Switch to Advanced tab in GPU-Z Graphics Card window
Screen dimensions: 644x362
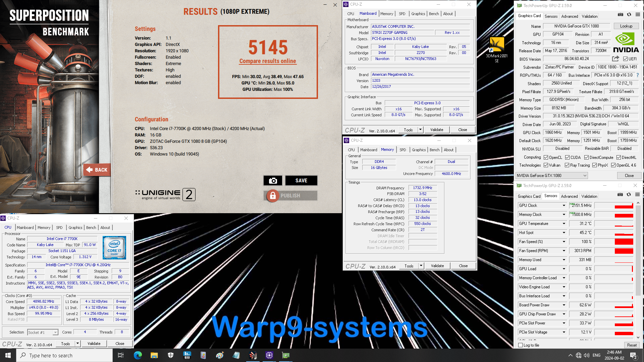click(x=570, y=16)
